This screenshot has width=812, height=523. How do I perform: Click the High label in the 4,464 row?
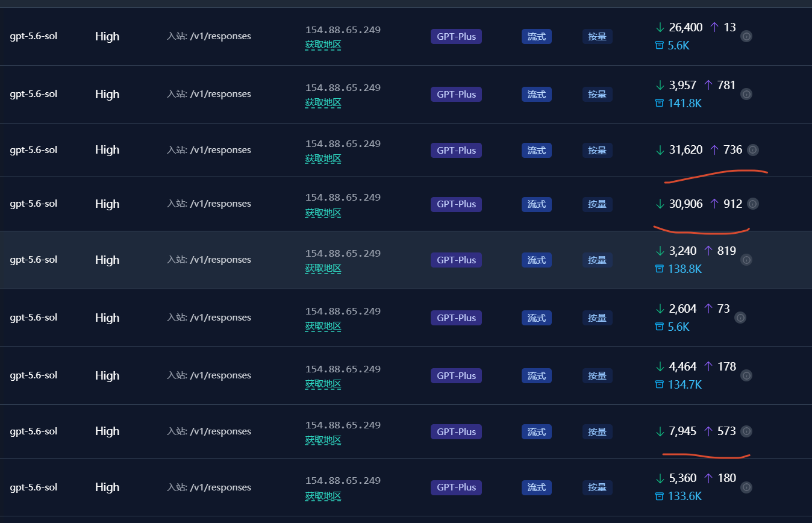tap(107, 375)
